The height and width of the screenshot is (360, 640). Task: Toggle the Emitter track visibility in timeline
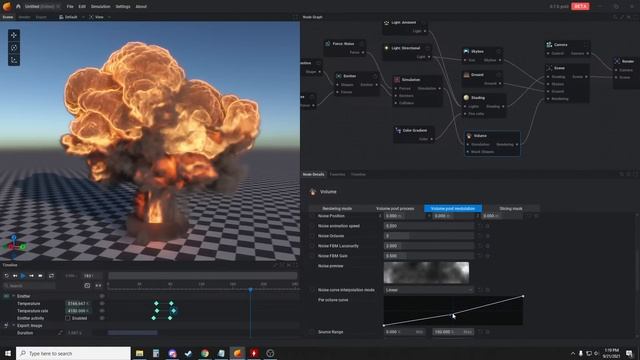coord(102,296)
